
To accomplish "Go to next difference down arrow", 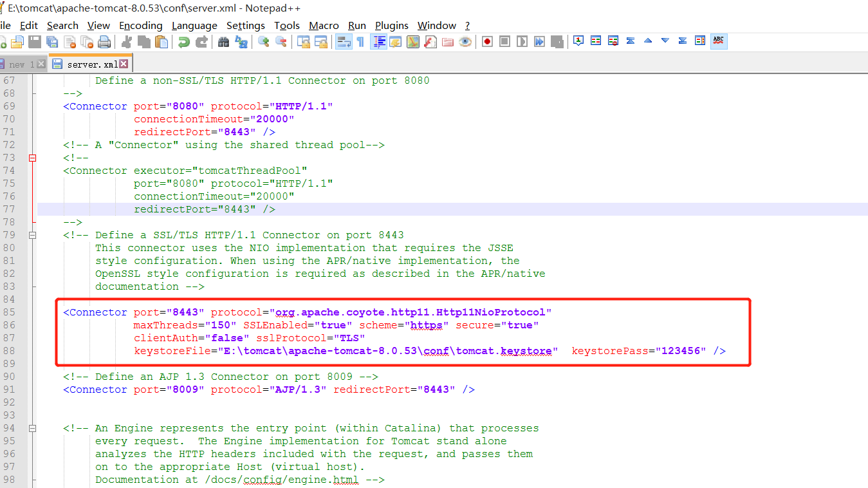I will tap(665, 41).
